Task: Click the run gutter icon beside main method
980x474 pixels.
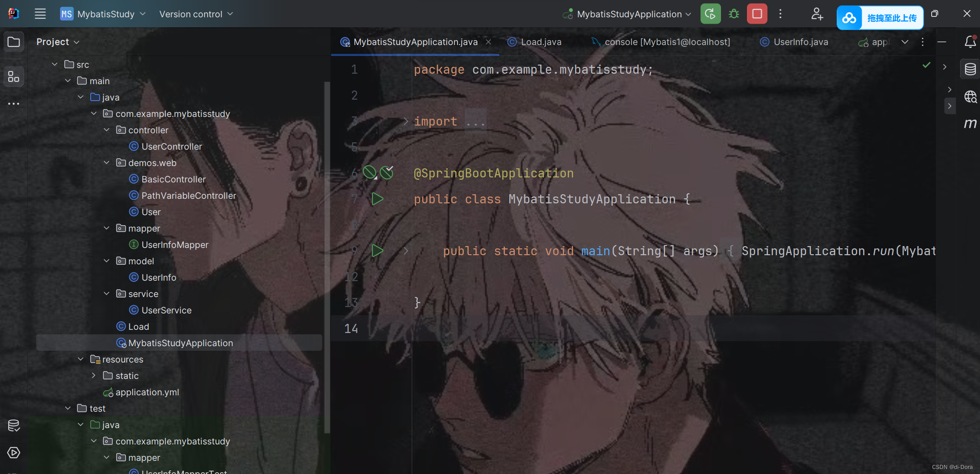Action: click(377, 251)
